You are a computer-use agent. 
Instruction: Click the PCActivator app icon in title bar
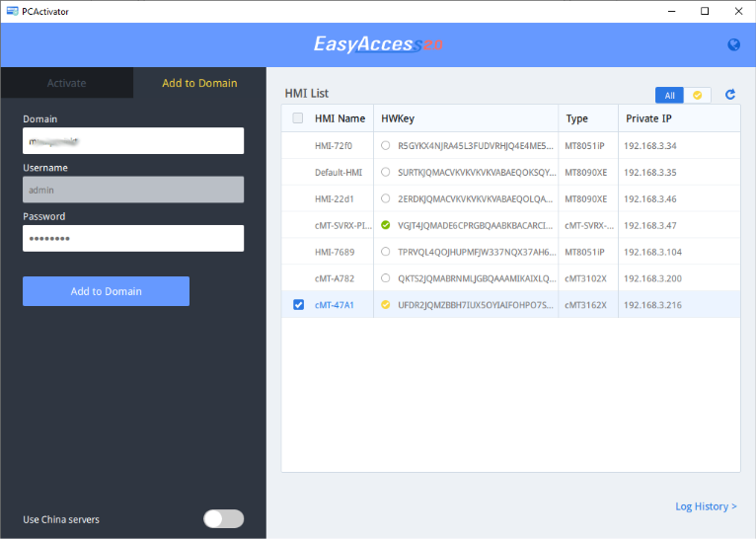[12, 11]
